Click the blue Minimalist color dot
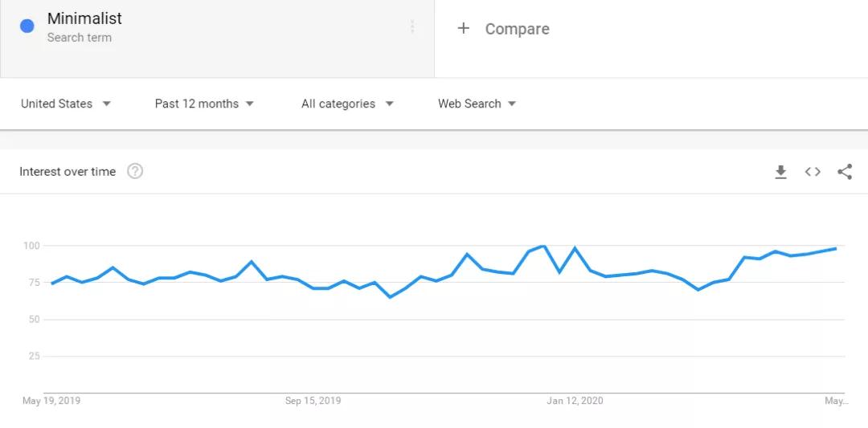 tap(27, 26)
